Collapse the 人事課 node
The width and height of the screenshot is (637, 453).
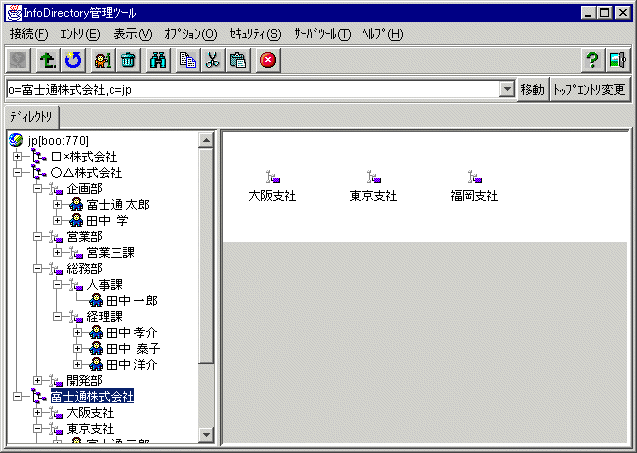[57, 284]
